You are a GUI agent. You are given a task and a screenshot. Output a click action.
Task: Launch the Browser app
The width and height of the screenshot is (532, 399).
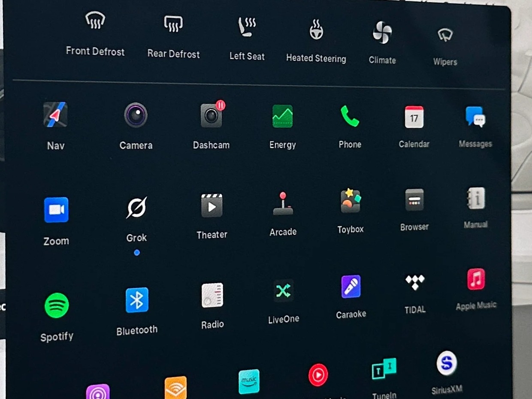coord(414,199)
